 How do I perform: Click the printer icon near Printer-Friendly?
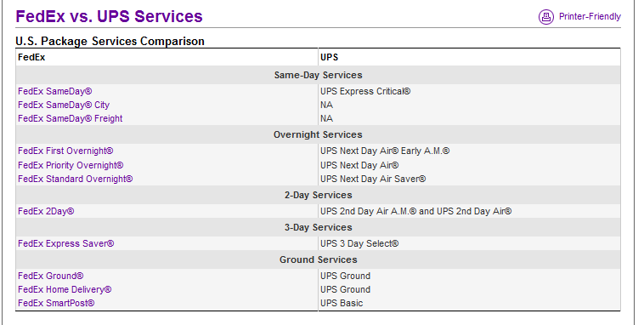(545, 17)
